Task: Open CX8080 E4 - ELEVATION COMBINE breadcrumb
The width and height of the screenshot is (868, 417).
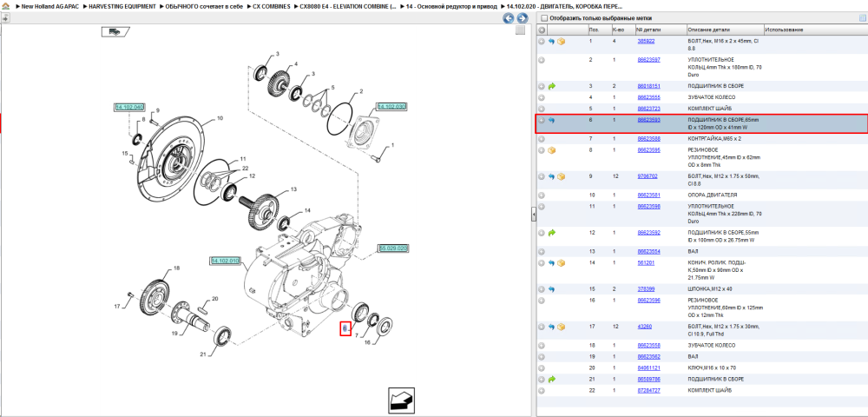Action: (348, 6)
